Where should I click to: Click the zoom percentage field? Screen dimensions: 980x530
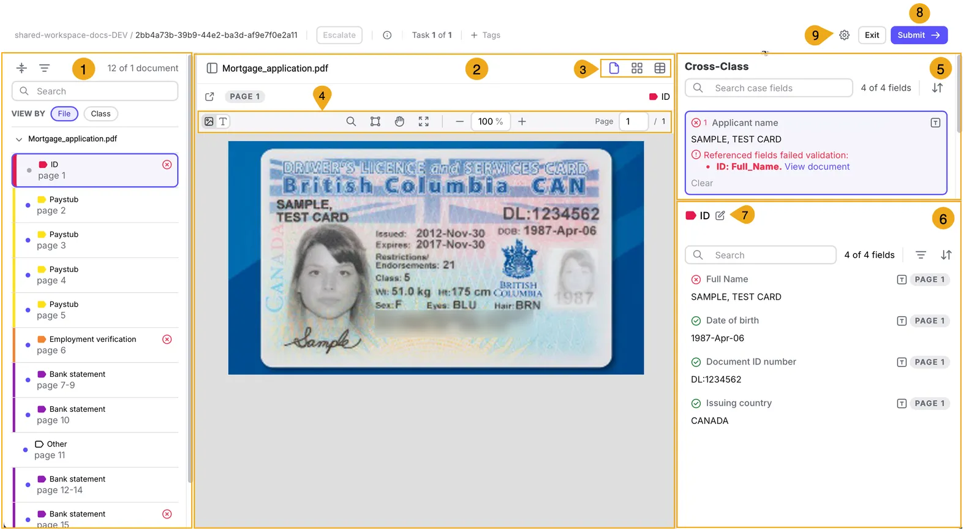tap(490, 121)
